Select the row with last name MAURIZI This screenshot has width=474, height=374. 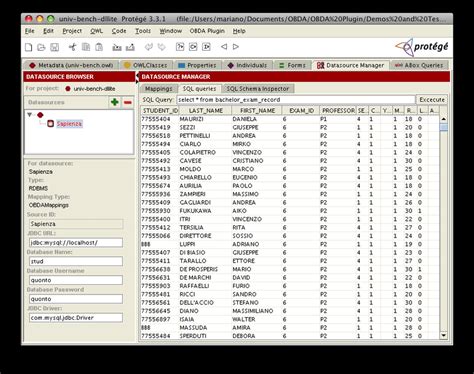pyautogui.click(x=290, y=119)
